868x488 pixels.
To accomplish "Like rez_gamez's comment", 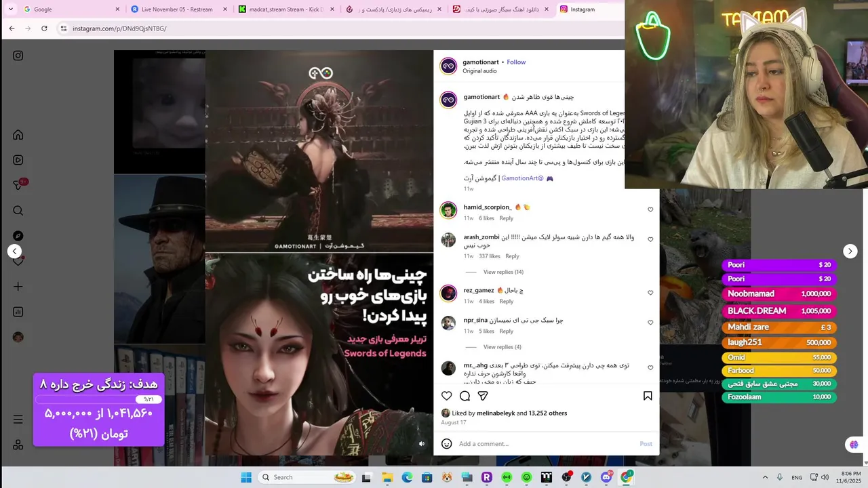I will pyautogui.click(x=650, y=293).
